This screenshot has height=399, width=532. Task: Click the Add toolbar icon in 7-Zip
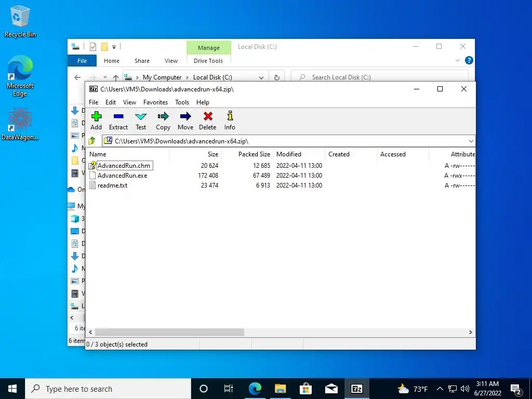coord(96,116)
